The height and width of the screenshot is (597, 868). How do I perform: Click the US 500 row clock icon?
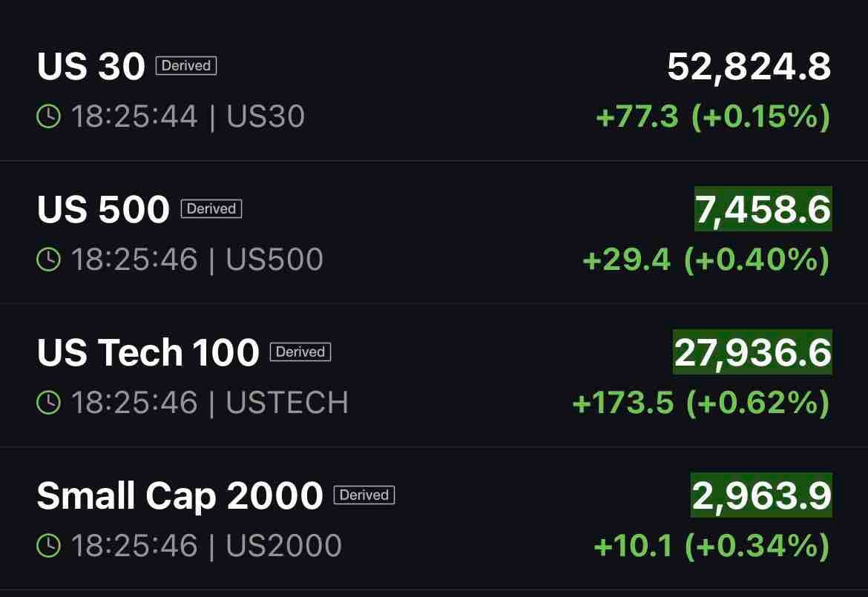(48, 259)
